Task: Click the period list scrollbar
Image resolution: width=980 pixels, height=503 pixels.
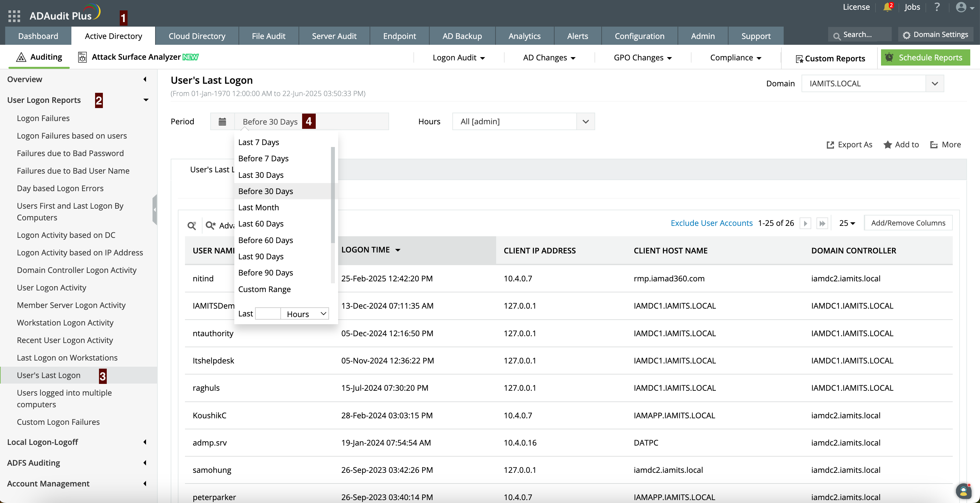Action: pos(333,194)
